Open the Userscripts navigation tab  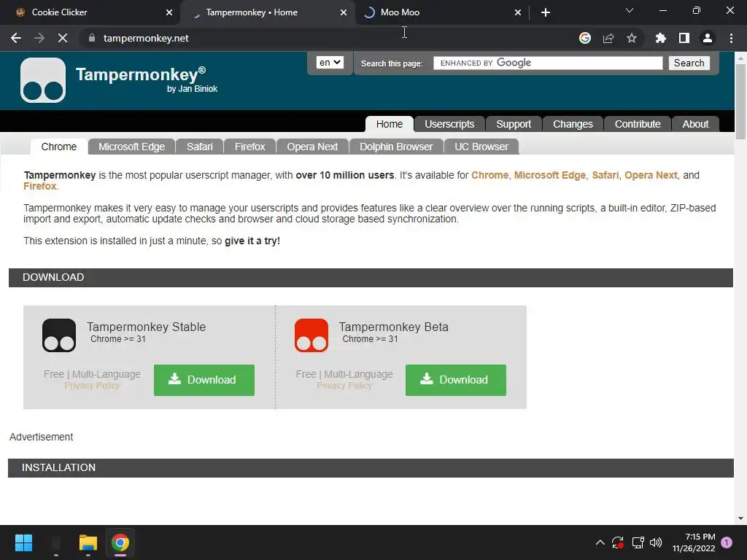click(x=449, y=124)
